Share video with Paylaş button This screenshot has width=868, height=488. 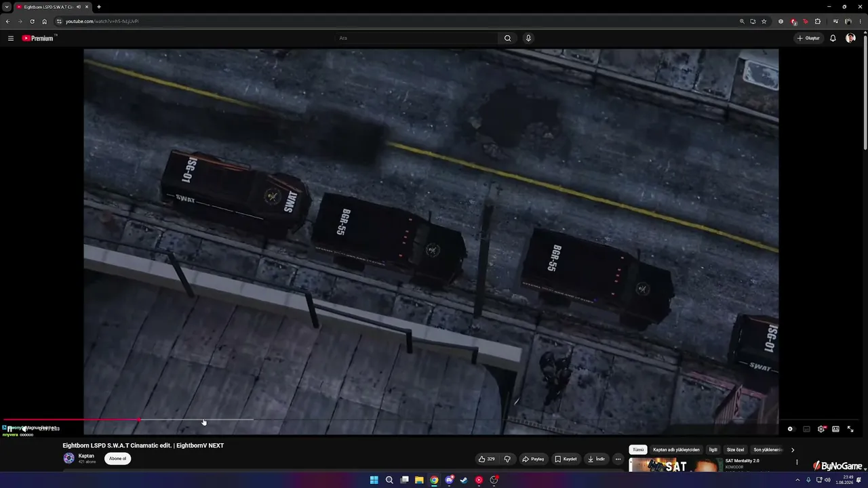[533, 459]
